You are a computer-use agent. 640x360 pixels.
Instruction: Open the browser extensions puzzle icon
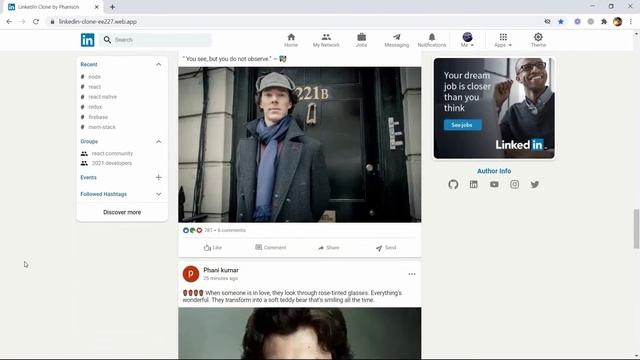coord(604,22)
